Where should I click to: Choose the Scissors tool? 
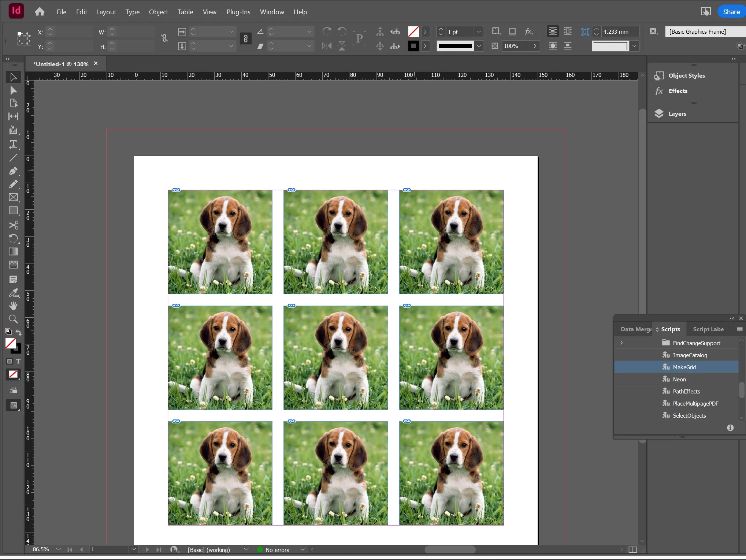pyautogui.click(x=13, y=225)
